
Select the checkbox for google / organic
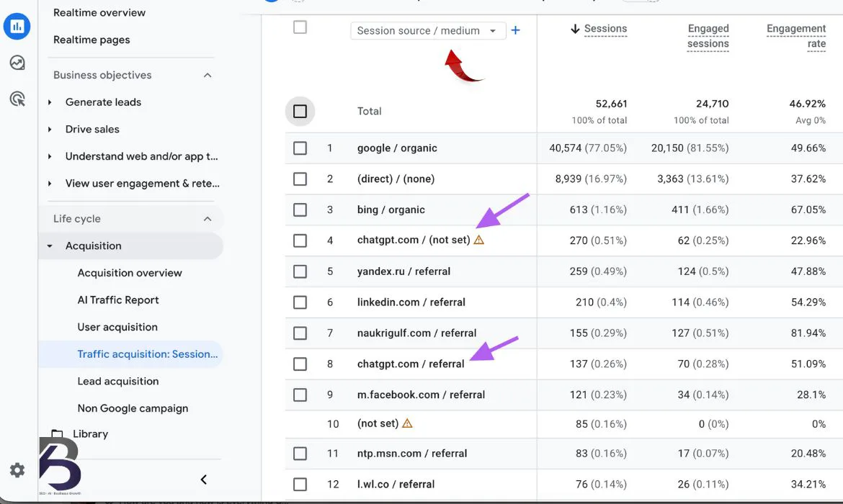[300, 148]
